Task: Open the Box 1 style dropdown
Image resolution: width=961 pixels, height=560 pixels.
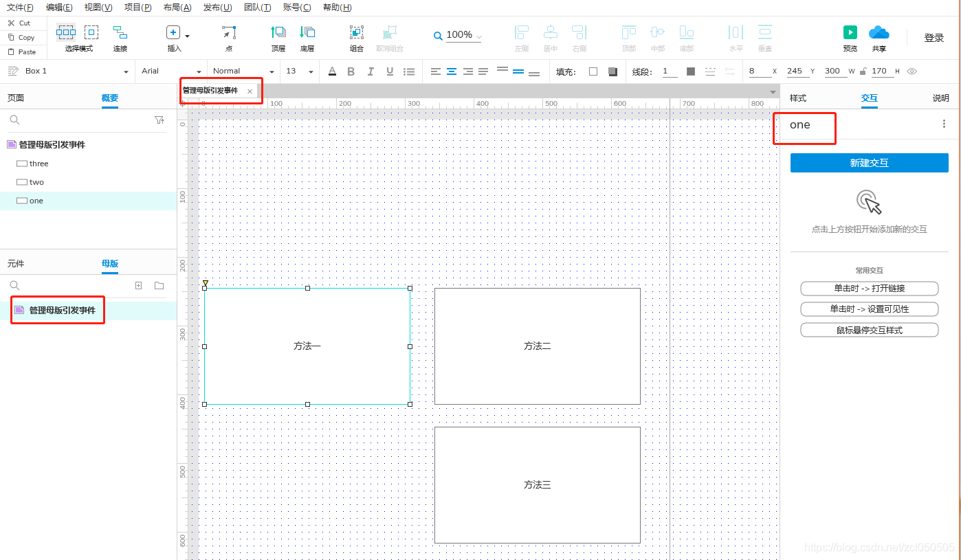Action: click(x=126, y=72)
